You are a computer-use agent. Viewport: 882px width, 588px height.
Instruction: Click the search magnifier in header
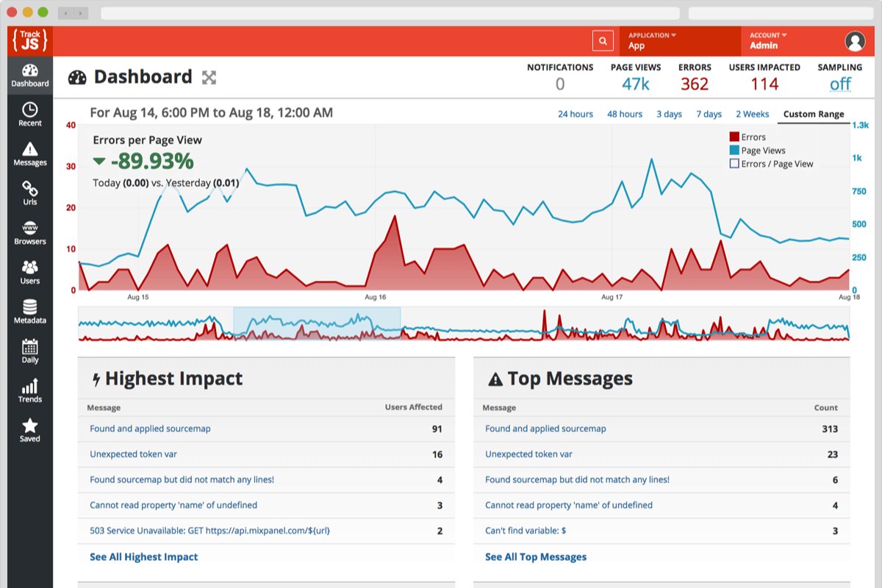tap(603, 41)
